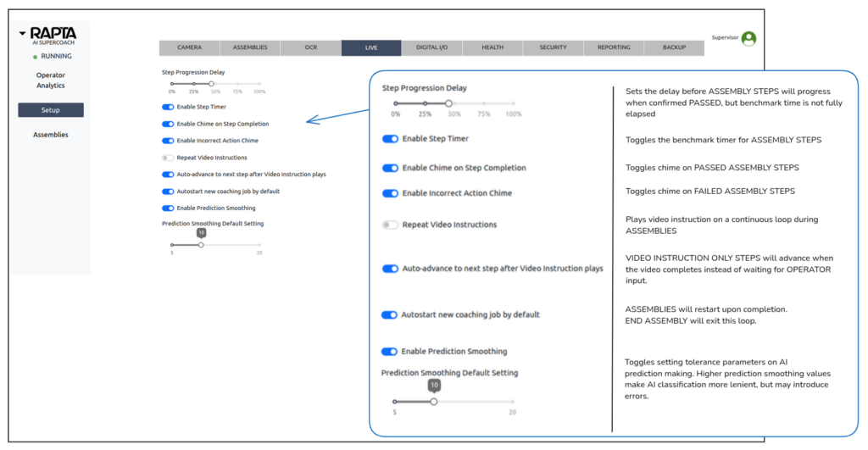Toggle Enable Step Timer switch
868x450 pixels.
(168, 107)
